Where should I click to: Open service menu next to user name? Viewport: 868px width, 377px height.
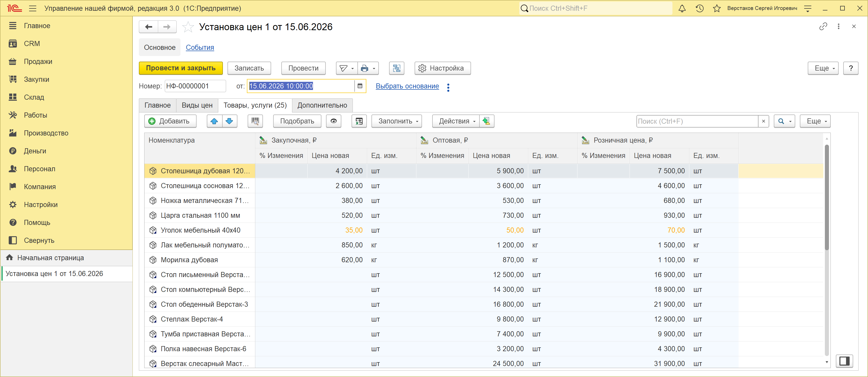tap(808, 8)
